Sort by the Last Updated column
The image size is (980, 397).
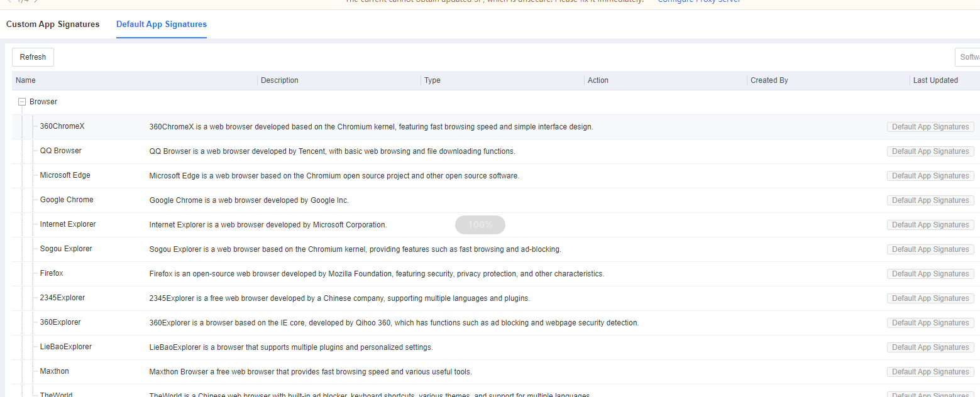[935, 80]
